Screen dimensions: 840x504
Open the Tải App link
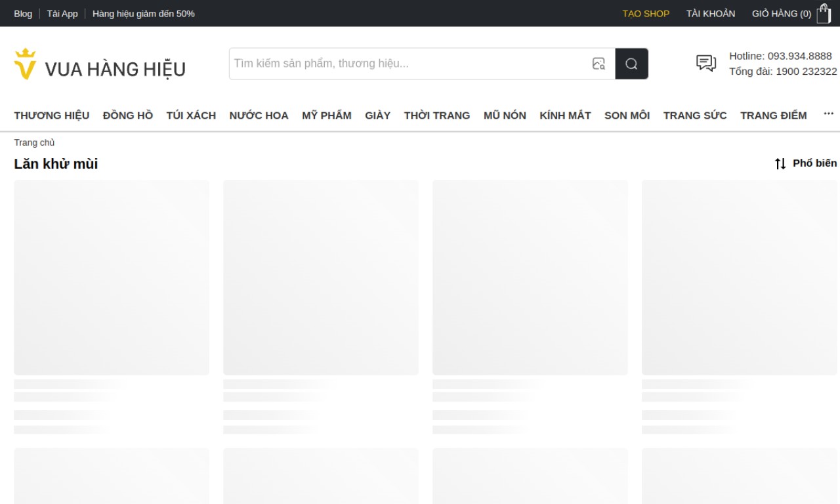point(62,13)
